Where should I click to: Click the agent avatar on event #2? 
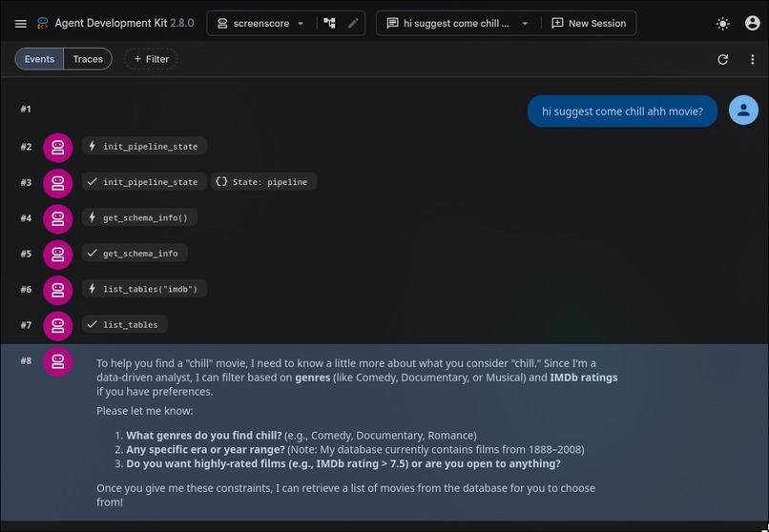coord(58,148)
